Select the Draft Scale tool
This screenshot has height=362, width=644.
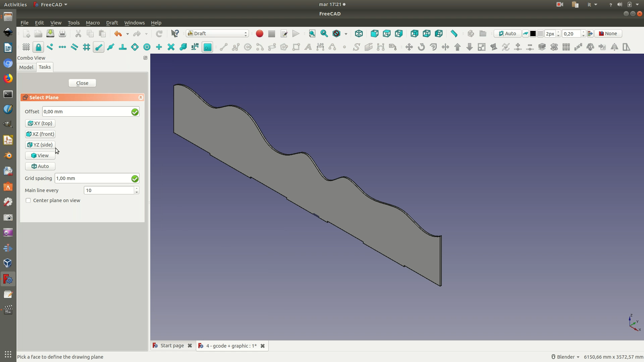click(482, 47)
